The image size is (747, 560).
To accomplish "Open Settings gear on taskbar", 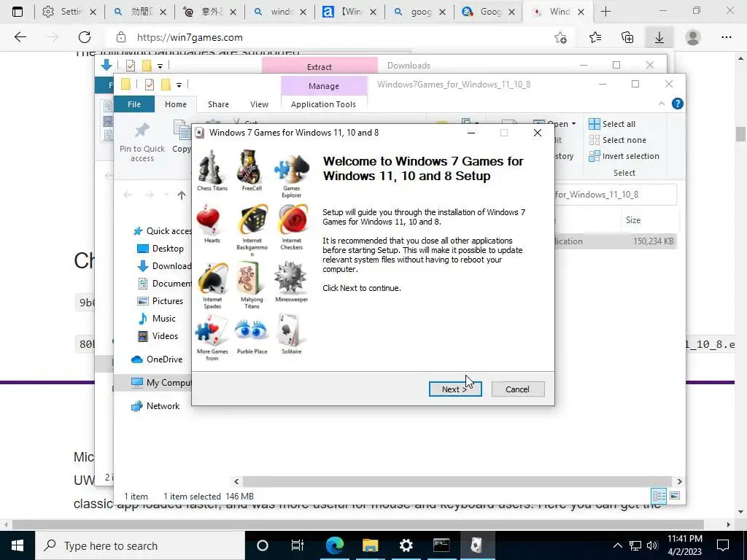I will point(406,545).
